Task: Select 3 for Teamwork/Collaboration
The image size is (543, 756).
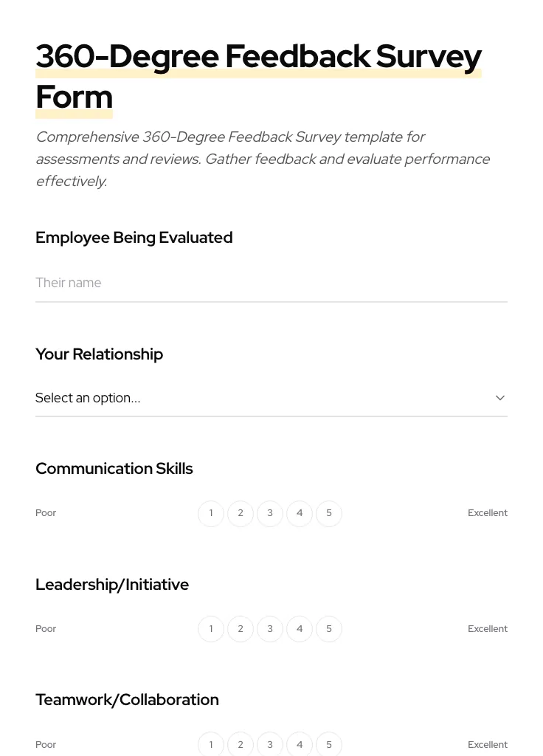Action: click(x=270, y=744)
